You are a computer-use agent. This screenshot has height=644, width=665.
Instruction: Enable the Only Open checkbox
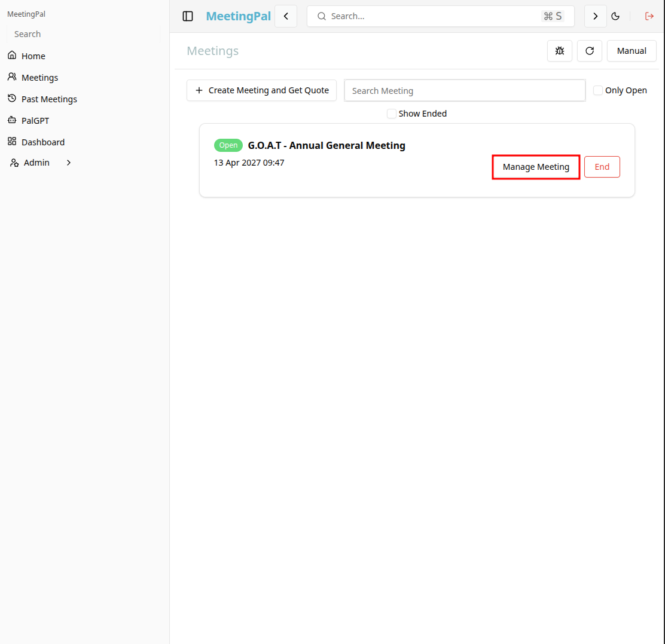click(597, 90)
